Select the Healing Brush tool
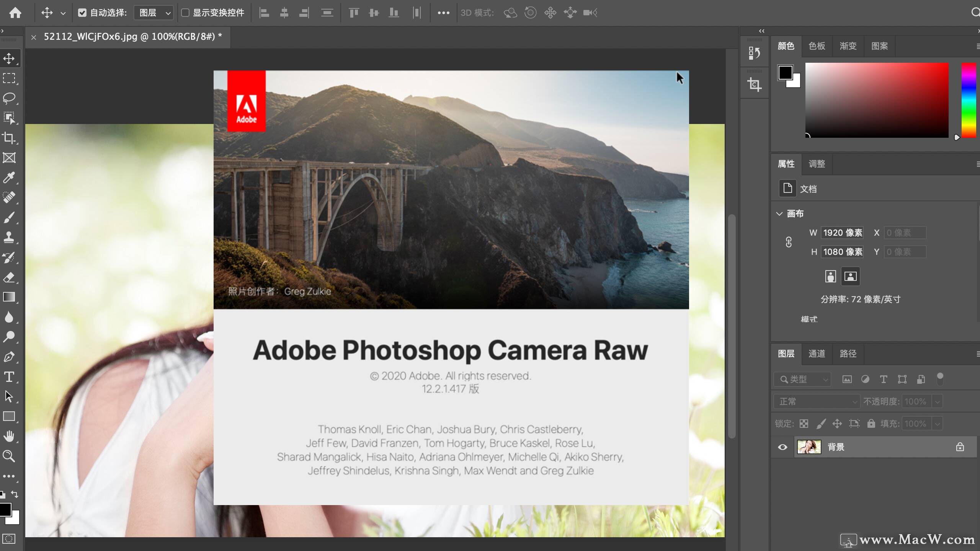The height and width of the screenshot is (551, 980). tap(9, 197)
